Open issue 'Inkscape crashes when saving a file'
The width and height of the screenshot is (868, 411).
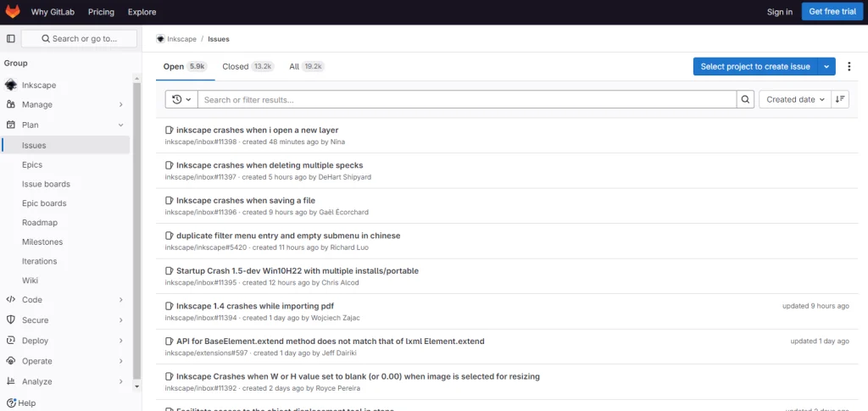click(246, 200)
